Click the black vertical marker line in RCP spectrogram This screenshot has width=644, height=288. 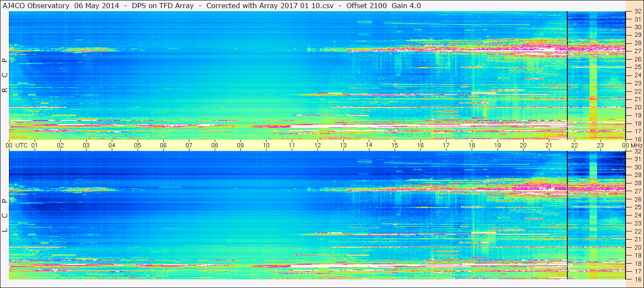click(567, 75)
